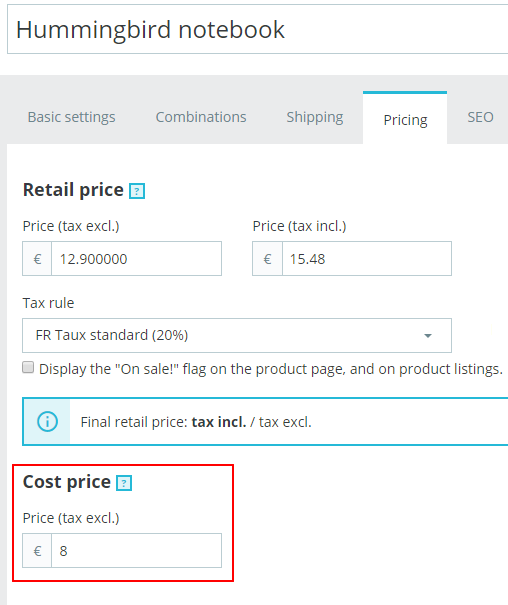Click the Retail price help icon

tap(137, 191)
